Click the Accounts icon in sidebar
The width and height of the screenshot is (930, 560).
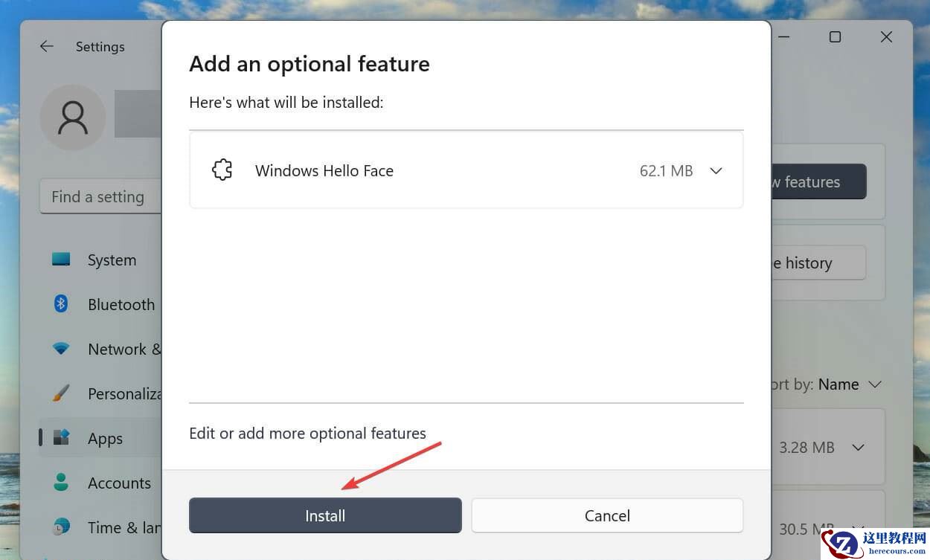coord(61,483)
